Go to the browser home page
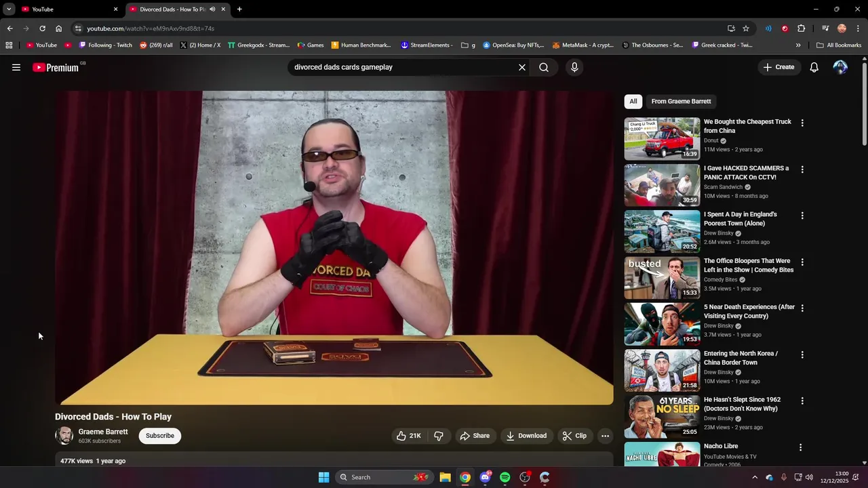This screenshot has width=868, height=488. point(58,28)
